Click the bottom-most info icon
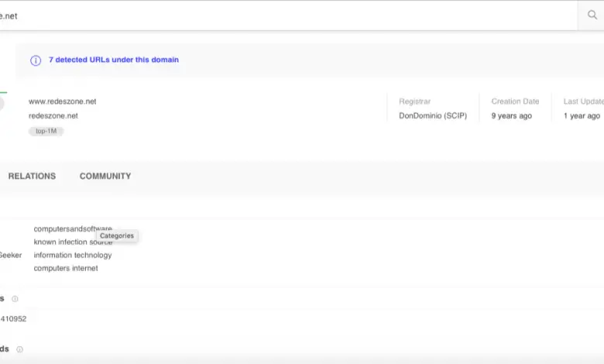Image resolution: width=604 pixels, height=364 pixels. (x=19, y=349)
